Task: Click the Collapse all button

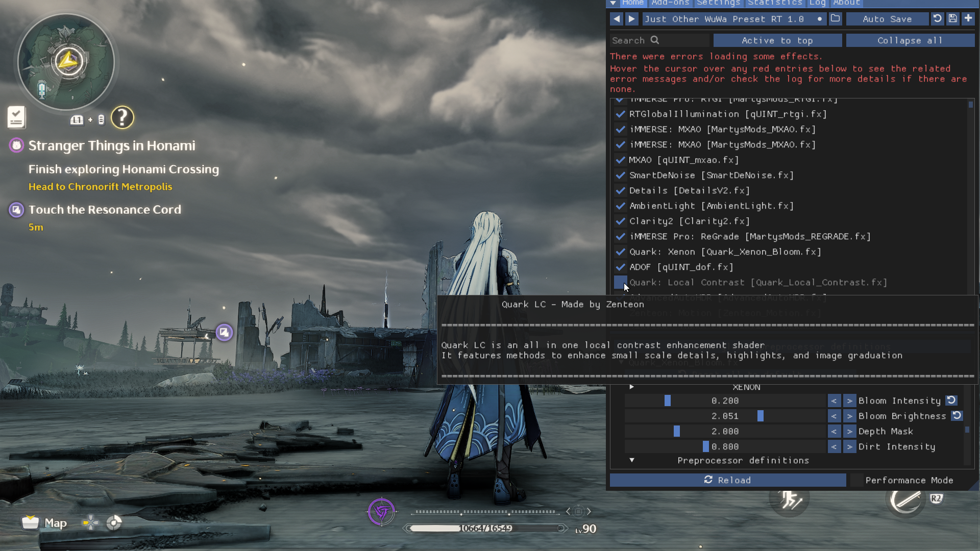Action: coord(910,40)
